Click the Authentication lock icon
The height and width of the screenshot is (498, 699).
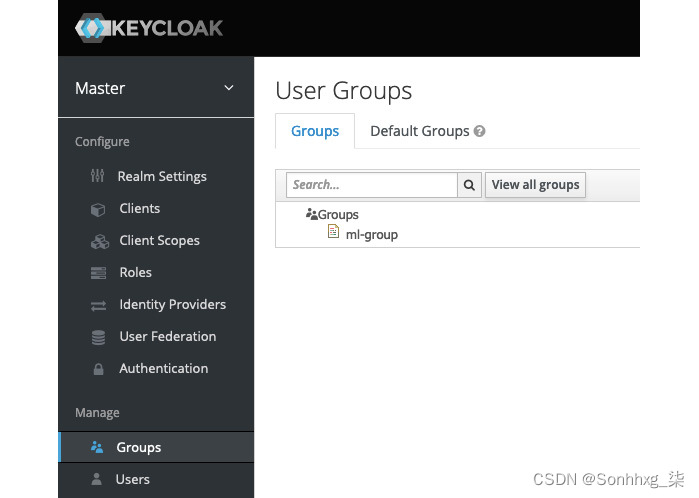coord(99,369)
